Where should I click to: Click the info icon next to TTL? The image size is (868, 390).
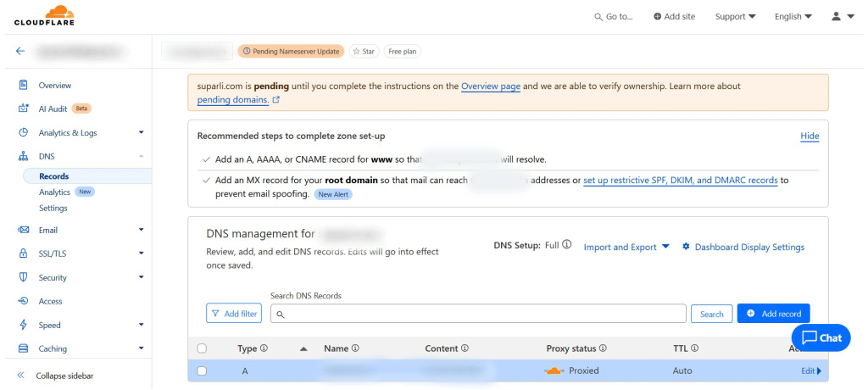694,348
